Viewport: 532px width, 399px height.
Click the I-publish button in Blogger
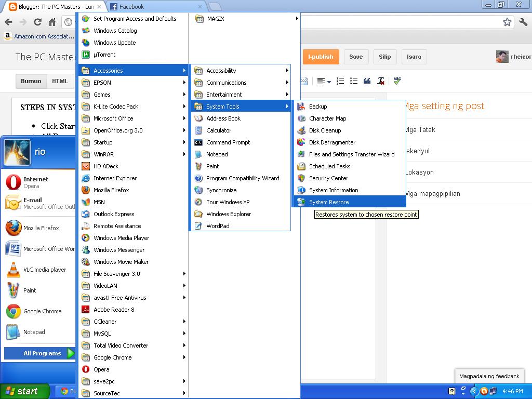[x=321, y=57]
